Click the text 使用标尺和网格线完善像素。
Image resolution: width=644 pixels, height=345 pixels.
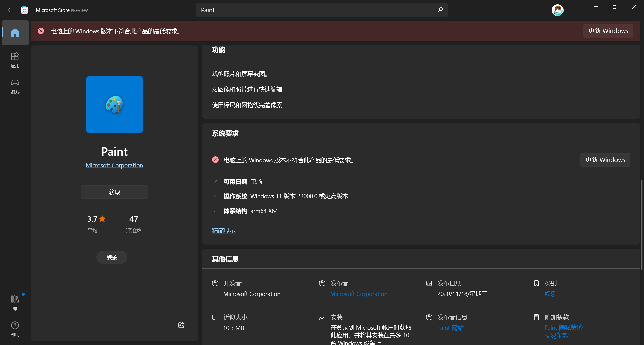(x=249, y=105)
